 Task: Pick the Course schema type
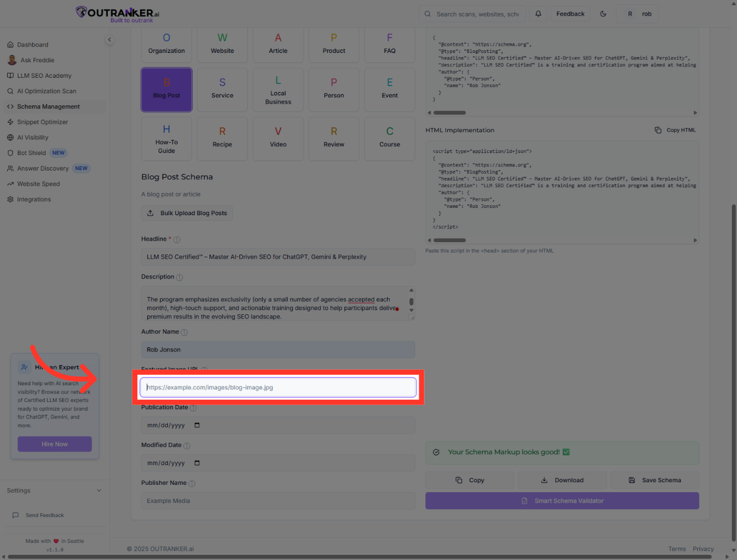(390, 139)
